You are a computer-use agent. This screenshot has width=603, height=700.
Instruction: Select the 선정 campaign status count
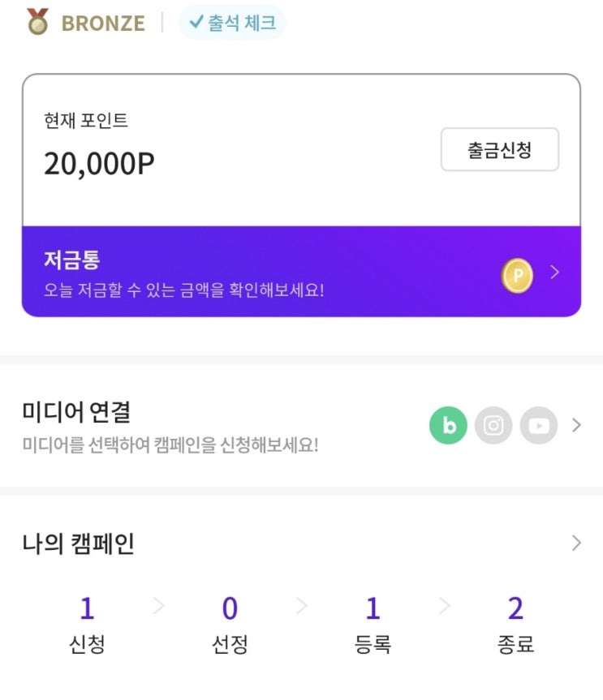tap(230, 625)
